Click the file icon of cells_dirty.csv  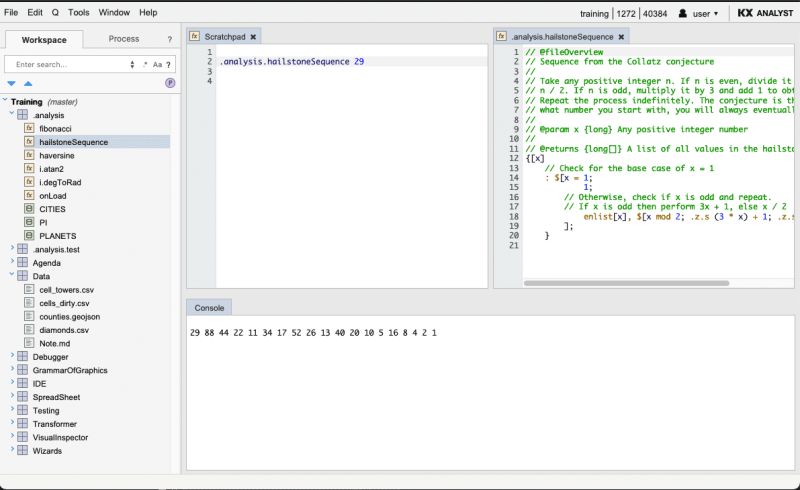(x=29, y=303)
